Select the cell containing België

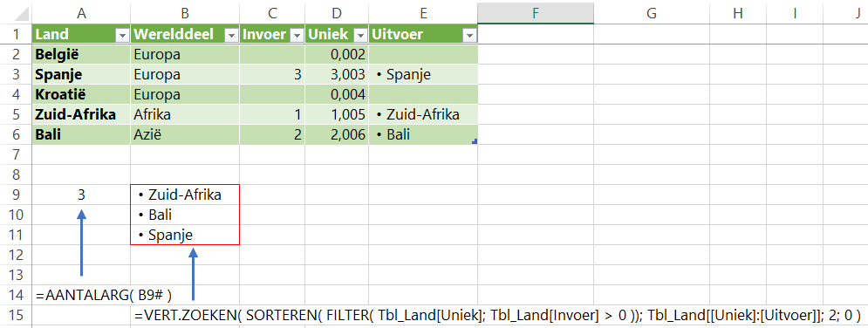click(81, 54)
